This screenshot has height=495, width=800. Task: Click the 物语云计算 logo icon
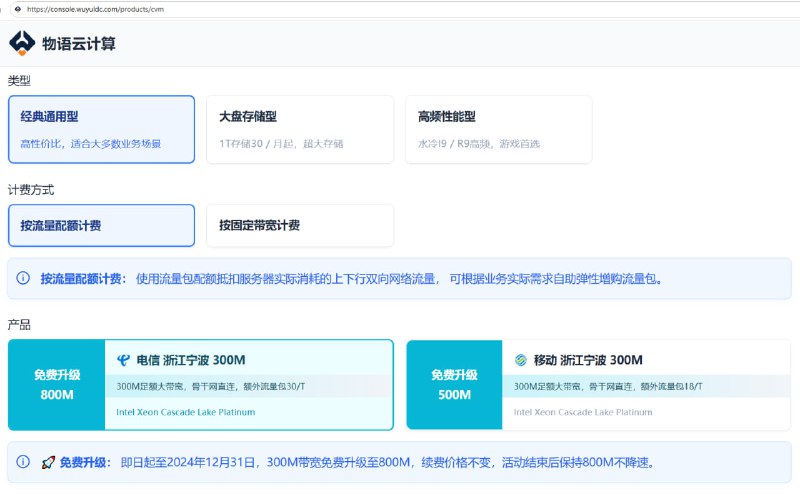pyautogui.click(x=22, y=43)
